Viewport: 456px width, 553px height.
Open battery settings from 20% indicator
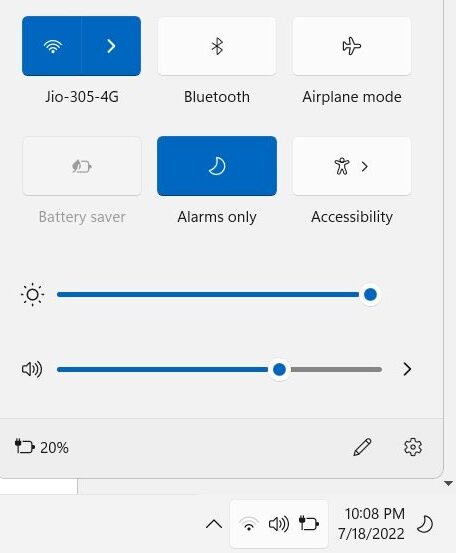pyautogui.click(x=42, y=447)
